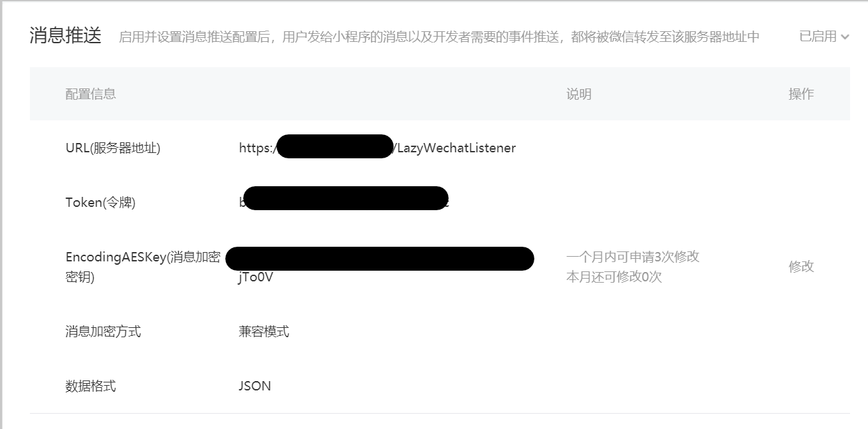The height and width of the screenshot is (429, 868).
Task: Select the EncodingAESKey(消息加密密钥) label
Action: pyautogui.click(x=143, y=267)
